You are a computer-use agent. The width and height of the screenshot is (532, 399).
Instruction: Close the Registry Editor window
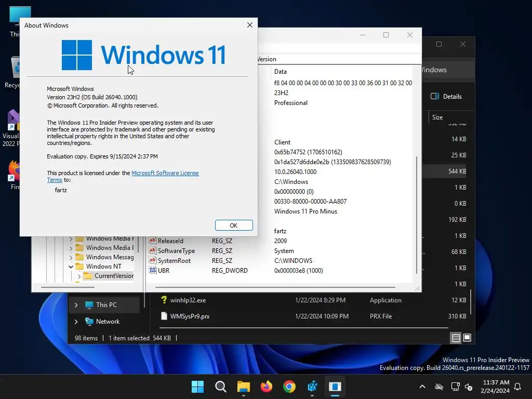point(410,35)
